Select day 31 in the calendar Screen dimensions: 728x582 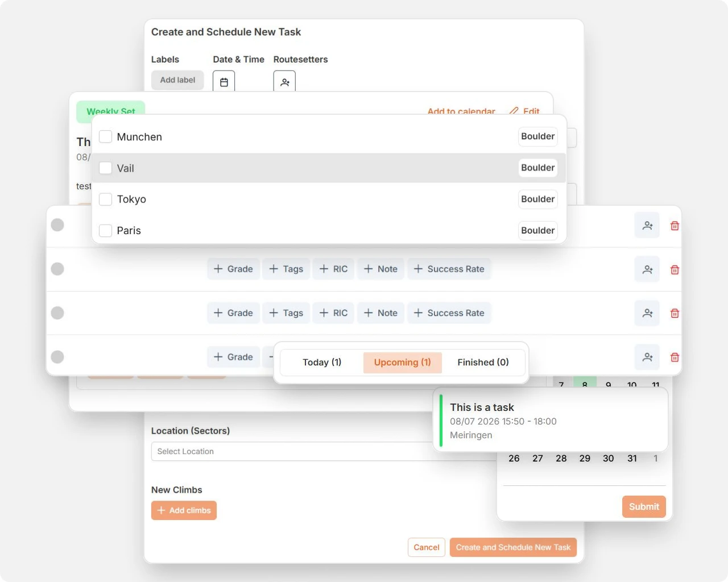click(x=632, y=458)
